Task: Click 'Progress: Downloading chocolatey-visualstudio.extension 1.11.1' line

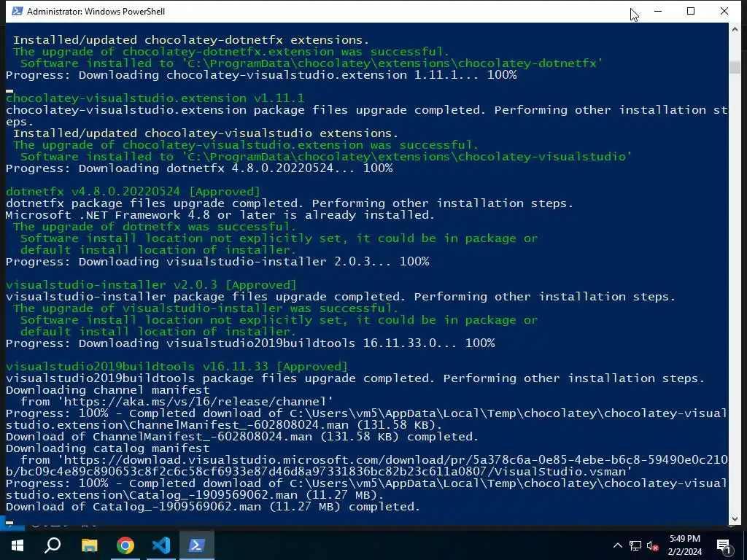Action: (x=261, y=75)
